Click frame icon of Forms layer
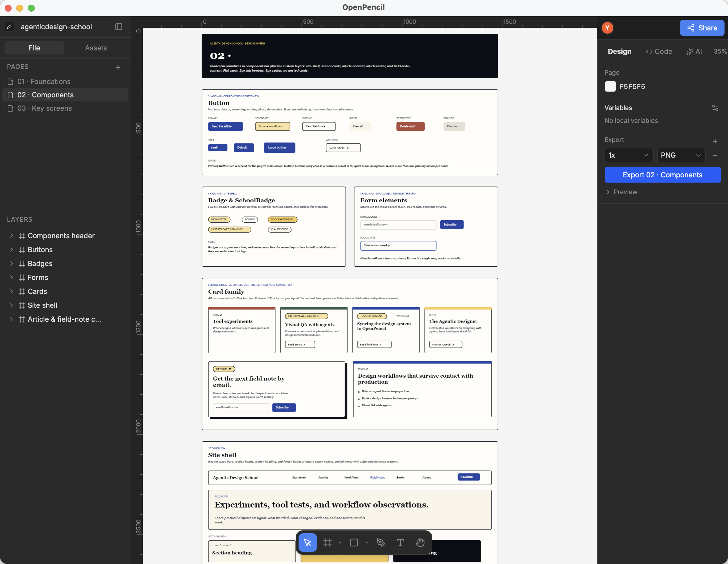728x564 pixels. pyautogui.click(x=22, y=277)
